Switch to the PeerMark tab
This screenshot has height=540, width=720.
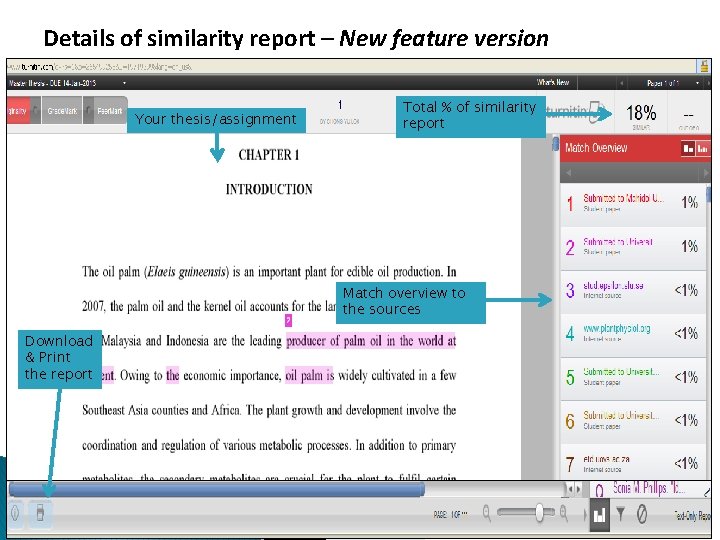109,111
